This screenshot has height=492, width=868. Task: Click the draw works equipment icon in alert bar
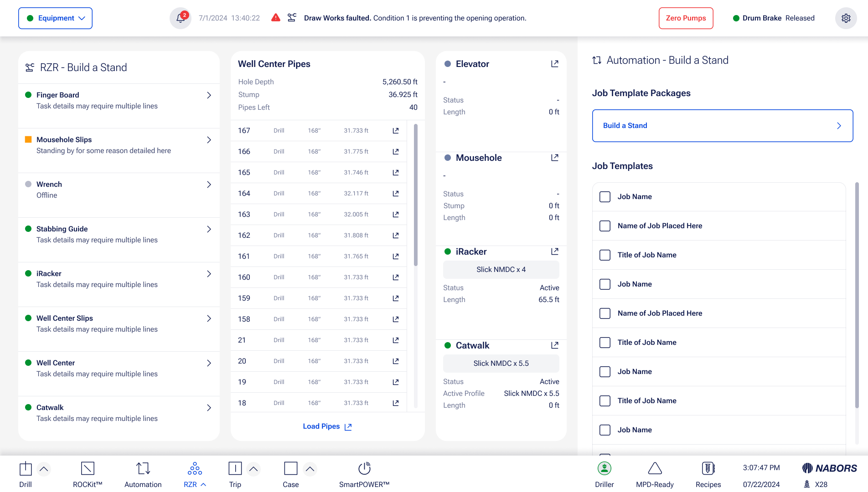[x=292, y=18]
